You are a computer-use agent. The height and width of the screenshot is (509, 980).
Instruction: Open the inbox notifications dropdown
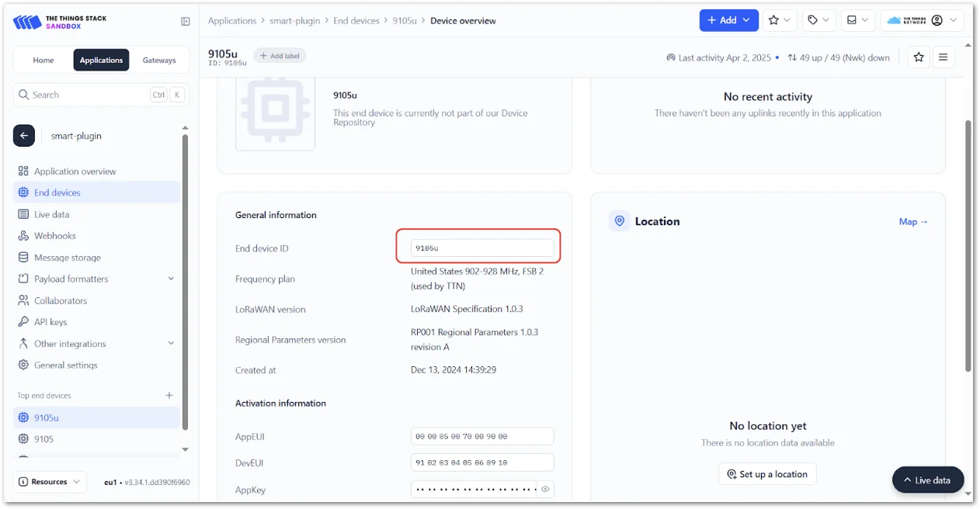(858, 20)
